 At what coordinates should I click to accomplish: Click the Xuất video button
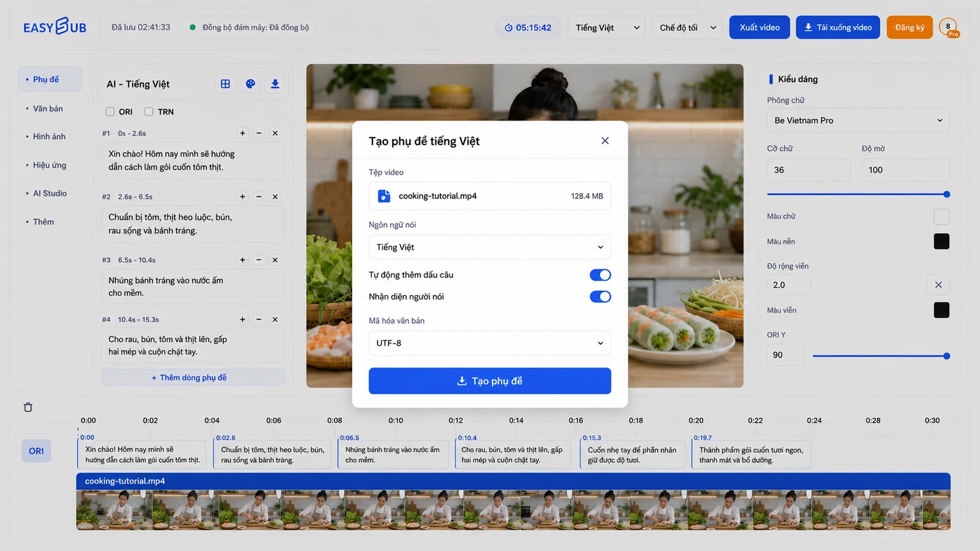pyautogui.click(x=759, y=28)
